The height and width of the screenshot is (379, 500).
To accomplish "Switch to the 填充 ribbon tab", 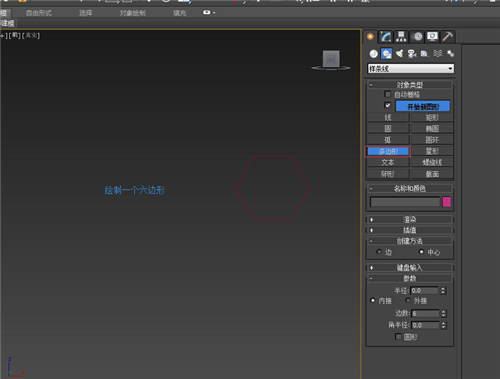I will pos(180,13).
